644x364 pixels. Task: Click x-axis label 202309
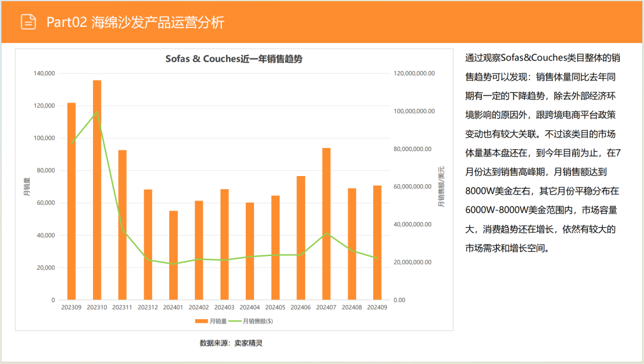pos(72,307)
